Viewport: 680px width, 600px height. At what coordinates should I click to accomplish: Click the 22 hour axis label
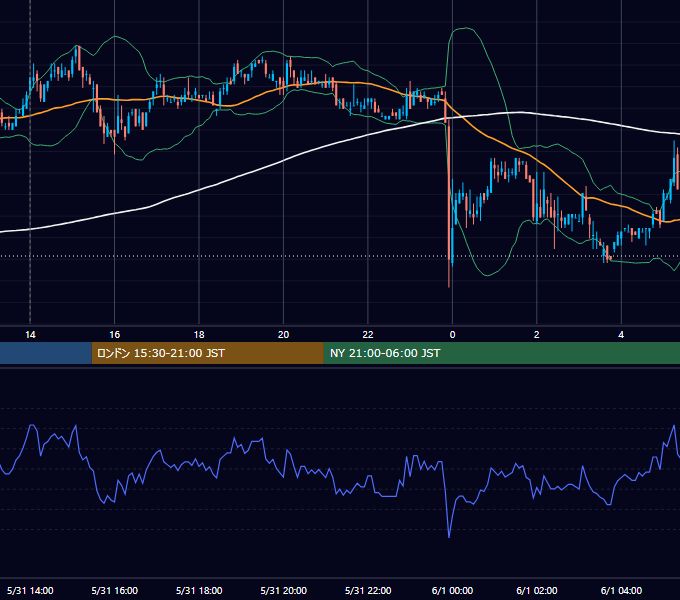click(x=368, y=335)
